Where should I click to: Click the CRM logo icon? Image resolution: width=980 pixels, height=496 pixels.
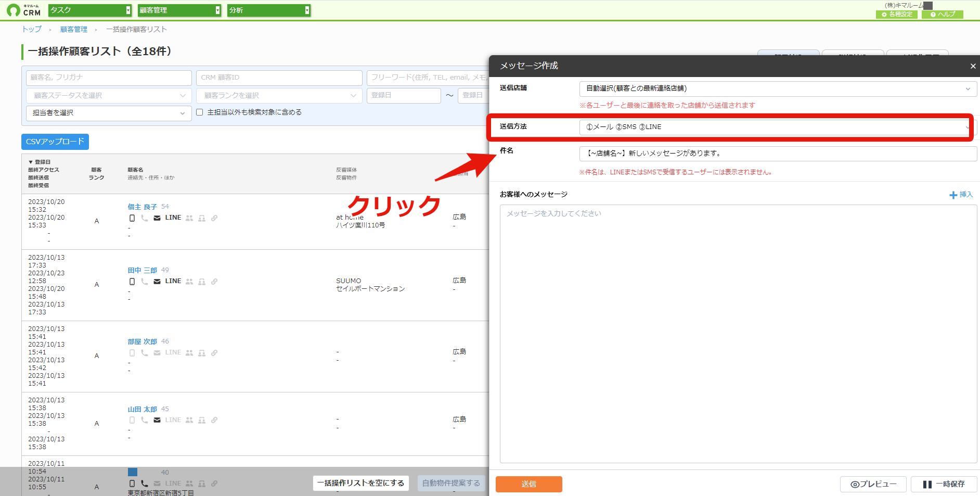coord(23,10)
